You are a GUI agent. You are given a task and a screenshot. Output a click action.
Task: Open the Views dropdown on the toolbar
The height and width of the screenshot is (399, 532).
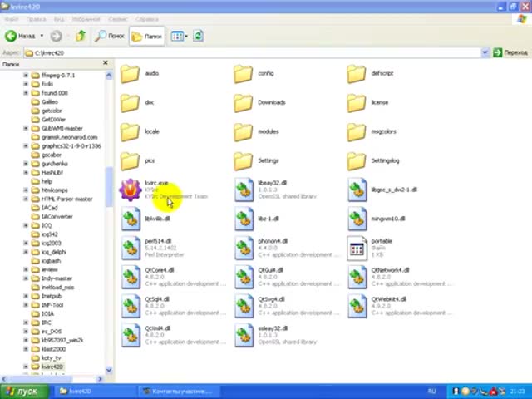[x=178, y=36]
